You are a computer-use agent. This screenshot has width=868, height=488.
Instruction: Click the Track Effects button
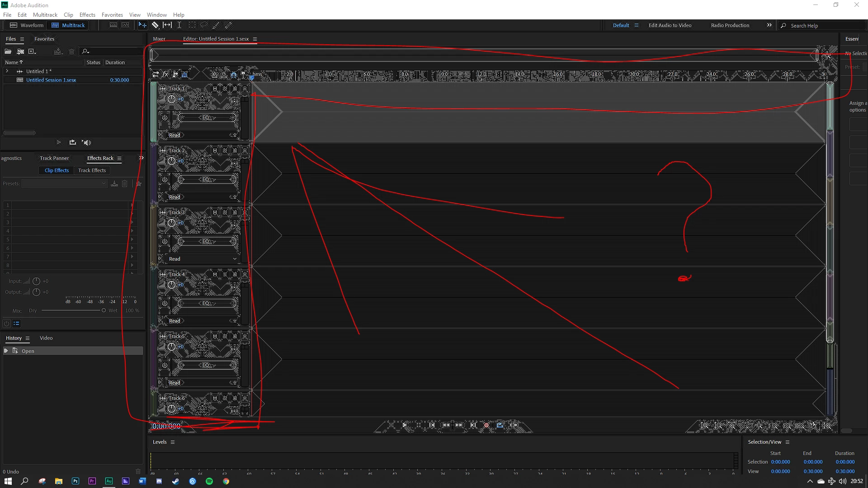click(x=92, y=170)
